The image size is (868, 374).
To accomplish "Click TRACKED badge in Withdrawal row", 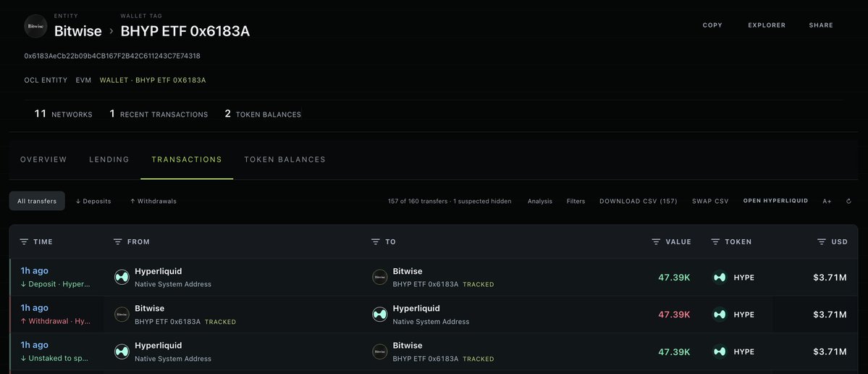I will tap(220, 322).
